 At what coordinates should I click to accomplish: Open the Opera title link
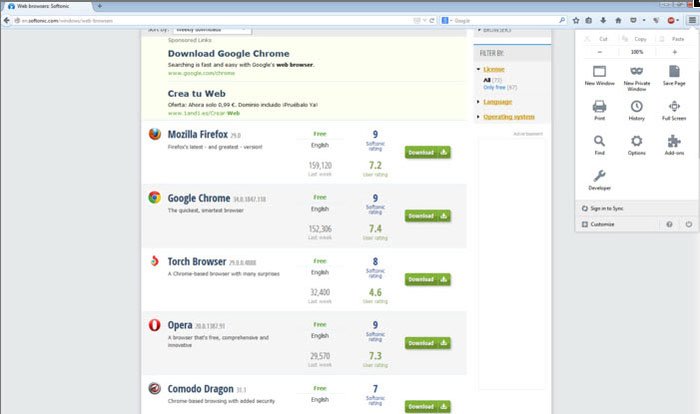coord(180,325)
